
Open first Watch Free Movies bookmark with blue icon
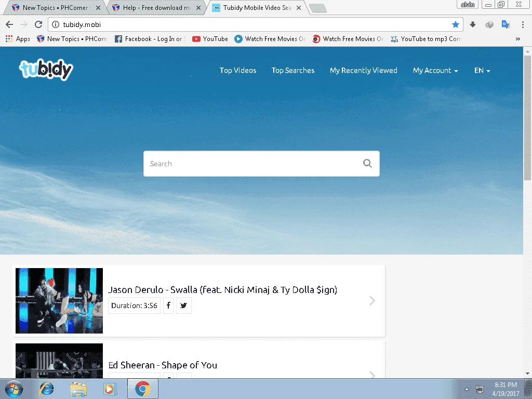pyautogui.click(x=270, y=38)
